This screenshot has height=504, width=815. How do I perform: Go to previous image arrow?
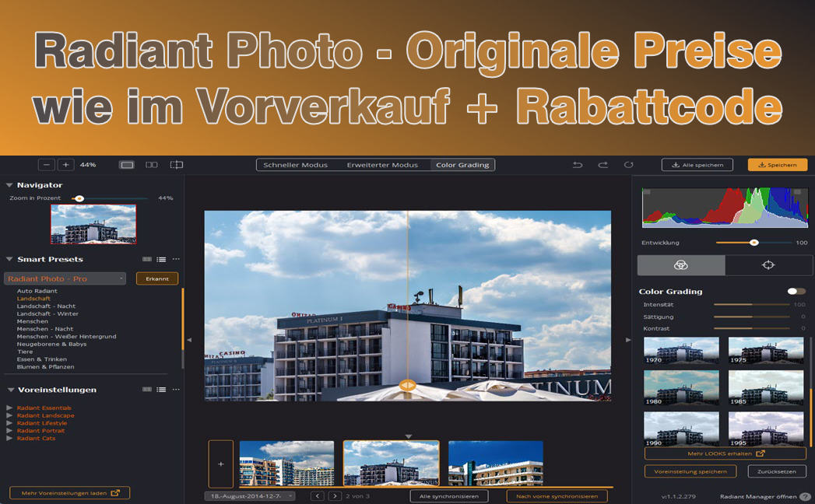[x=318, y=496]
